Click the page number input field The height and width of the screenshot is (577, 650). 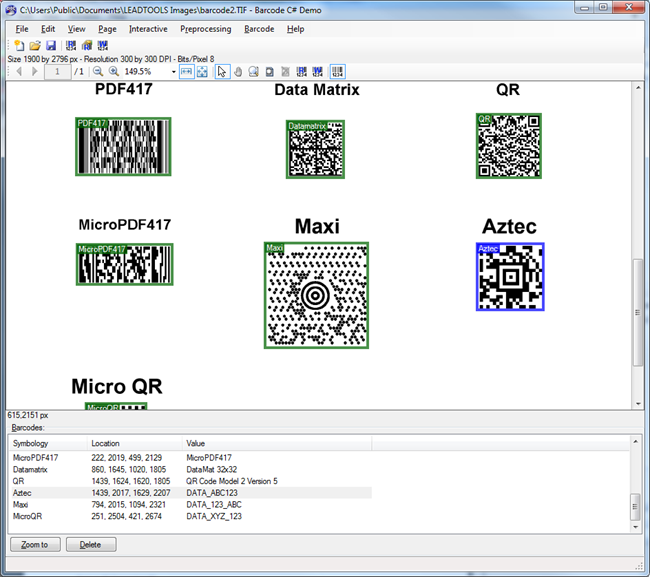(x=57, y=72)
